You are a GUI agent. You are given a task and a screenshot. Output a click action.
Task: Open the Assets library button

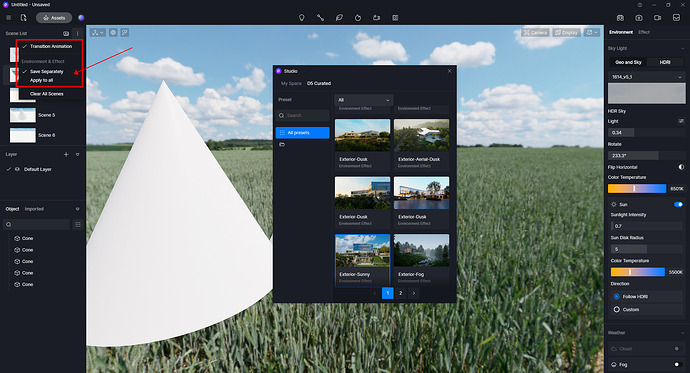coord(54,18)
